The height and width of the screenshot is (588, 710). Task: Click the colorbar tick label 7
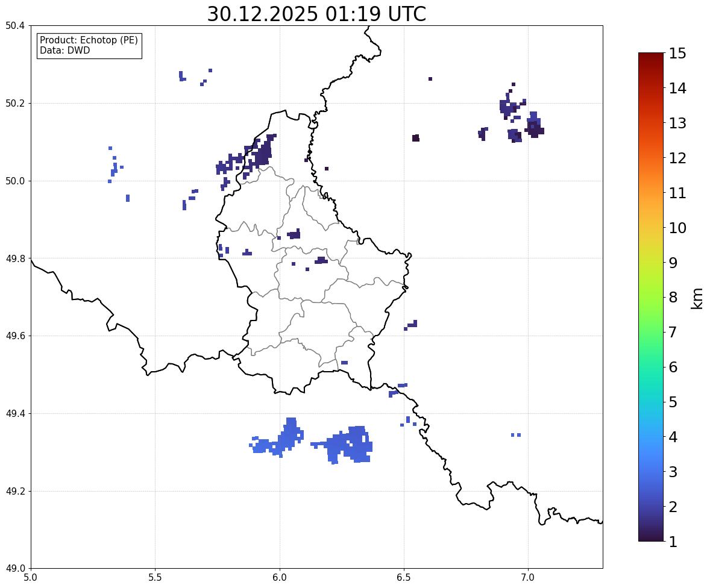[673, 332]
